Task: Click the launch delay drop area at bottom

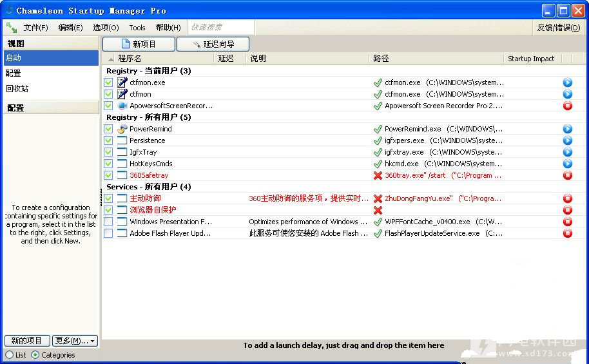Action: (x=343, y=345)
